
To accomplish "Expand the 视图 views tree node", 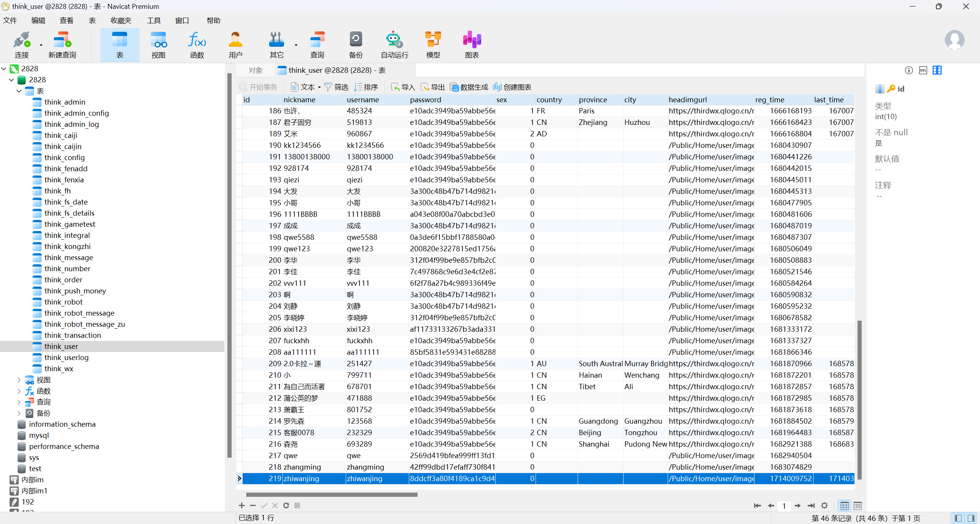I will pos(19,380).
